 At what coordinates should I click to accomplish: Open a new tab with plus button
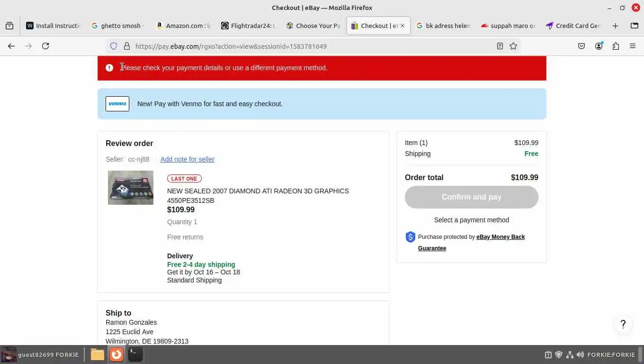point(615,26)
